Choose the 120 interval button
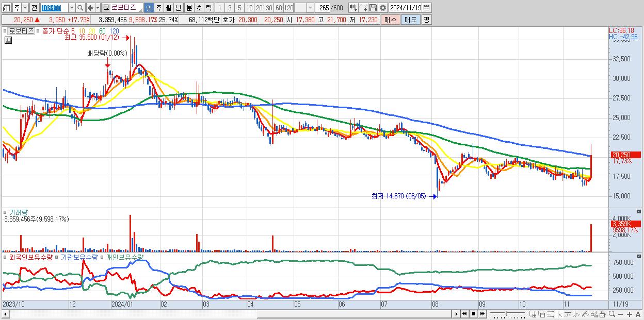The height and width of the screenshot is (320, 644). click(289, 8)
